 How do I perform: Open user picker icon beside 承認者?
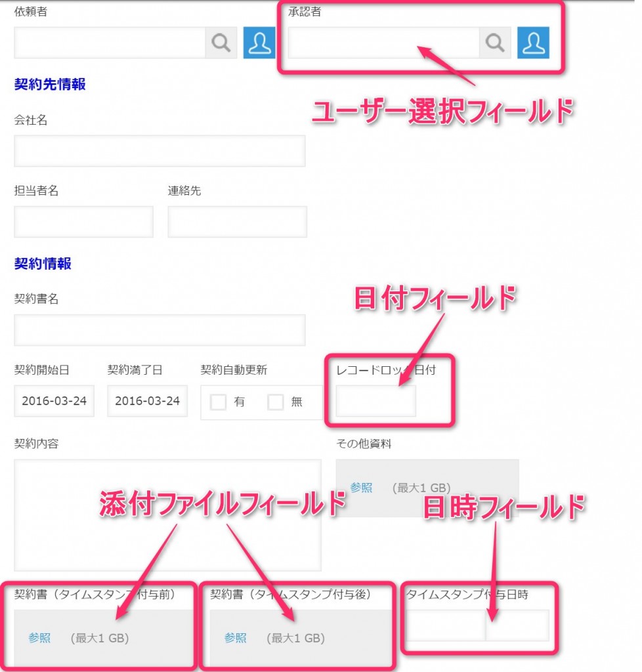tap(533, 43)
